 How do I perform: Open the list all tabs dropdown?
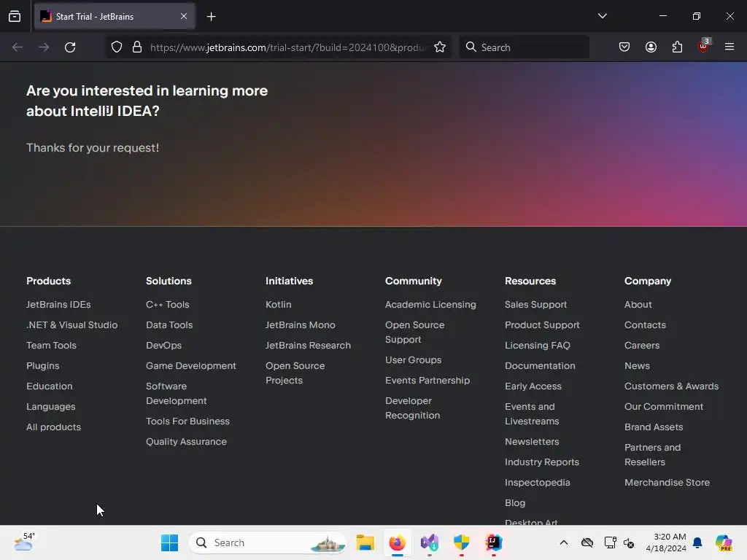pyautogui.click(x=602, y=16)
